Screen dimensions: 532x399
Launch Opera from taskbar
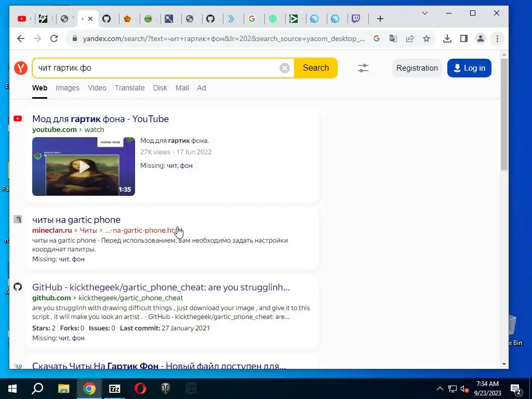140,389
